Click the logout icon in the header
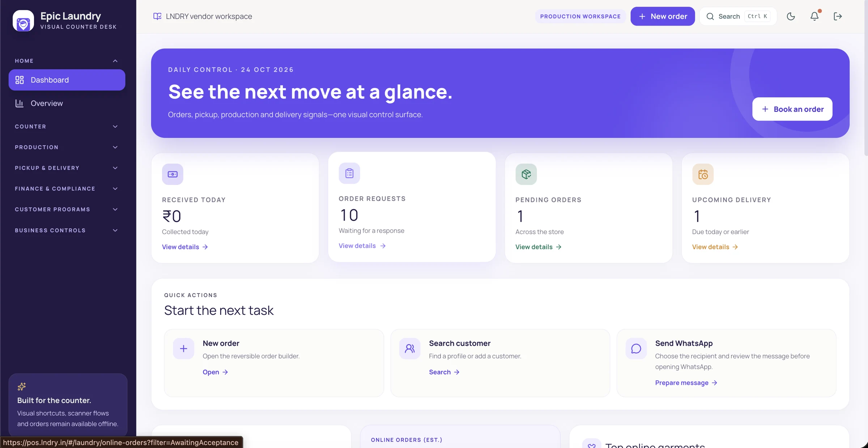 point(838,16)
